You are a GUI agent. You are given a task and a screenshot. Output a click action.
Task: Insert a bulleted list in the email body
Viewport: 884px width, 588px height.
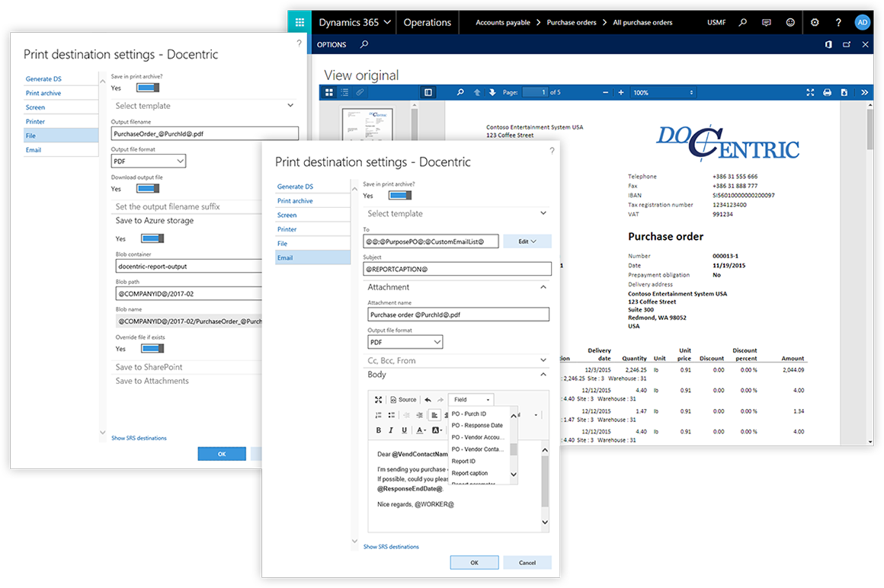pos(391,415)
